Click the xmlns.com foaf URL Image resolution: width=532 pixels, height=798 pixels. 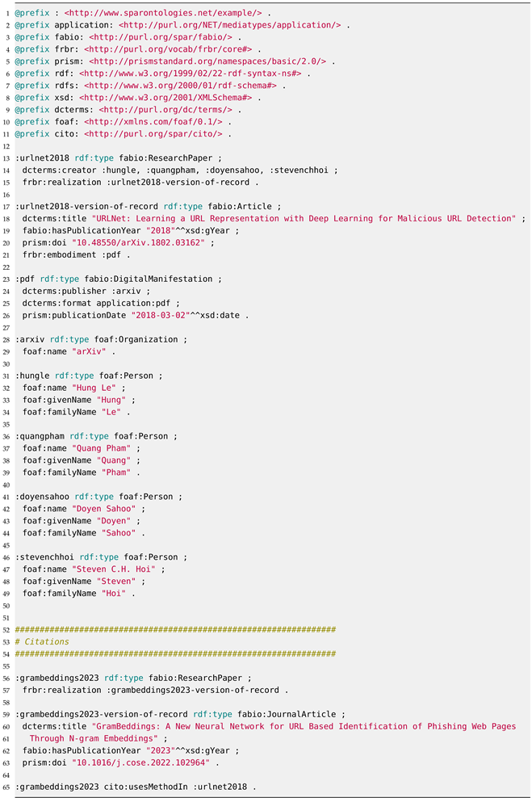pos(152,121)
